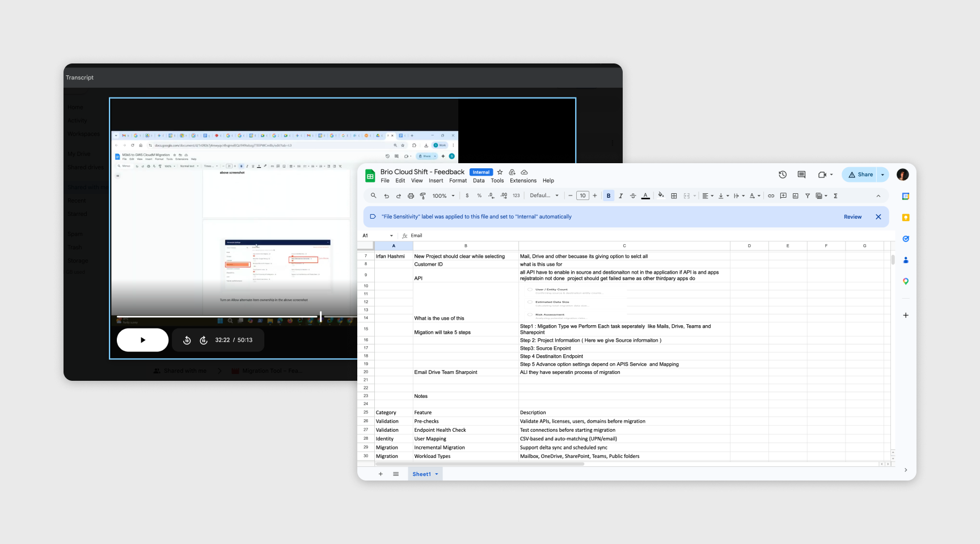980x544 pixels.
Task: Open the font family dropdown
Action: click(x=544, y=195)
